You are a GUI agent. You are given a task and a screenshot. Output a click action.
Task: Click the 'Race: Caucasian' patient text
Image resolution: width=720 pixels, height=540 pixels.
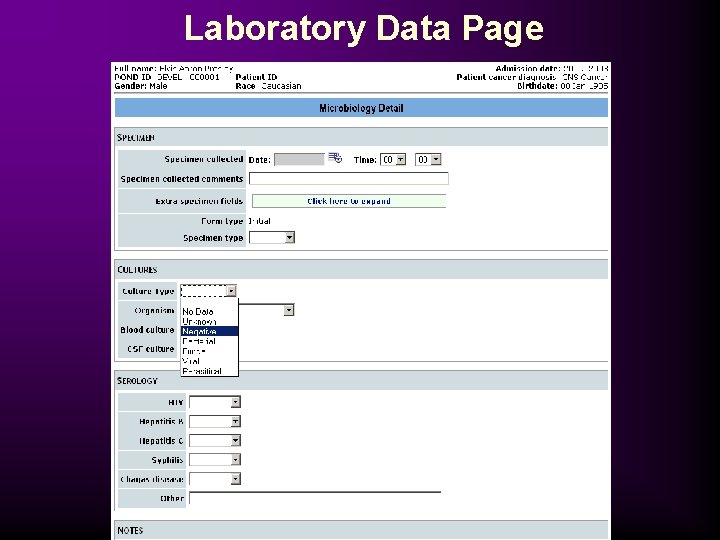pyautogui.click(x=269, y=86)
